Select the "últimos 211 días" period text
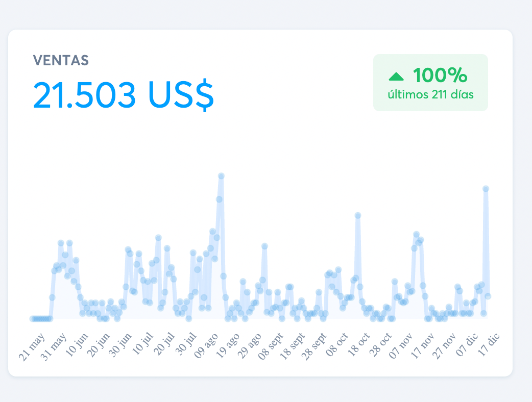This screenshot has width=532, height=402. click(430, 95)
